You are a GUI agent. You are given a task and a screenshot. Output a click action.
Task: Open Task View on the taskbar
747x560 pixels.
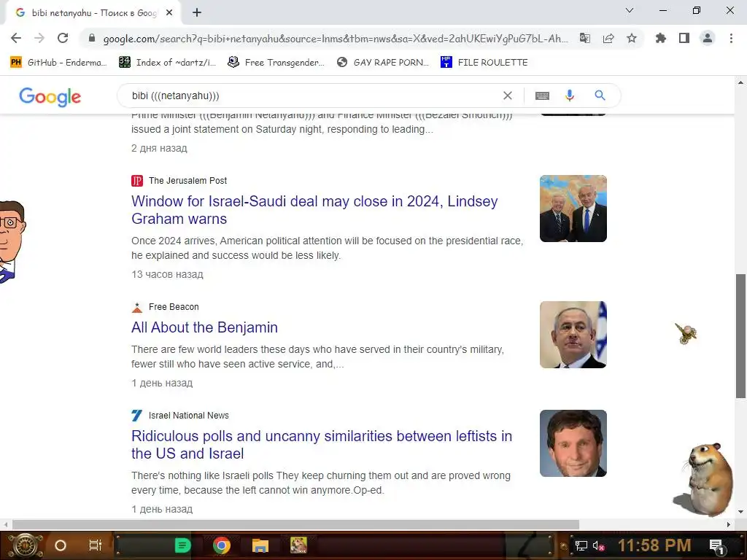coord(96,545)
